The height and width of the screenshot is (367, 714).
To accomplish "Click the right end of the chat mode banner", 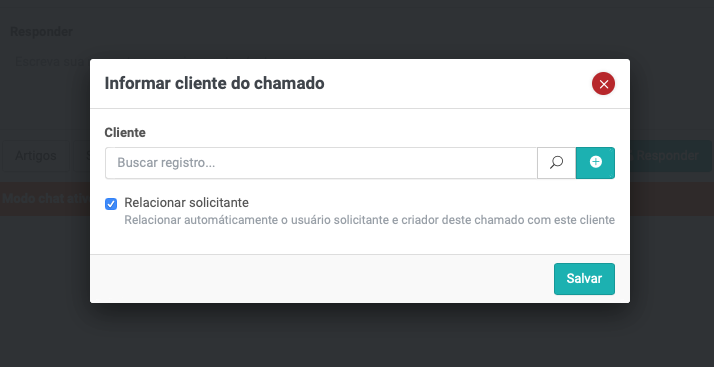I will pos(672,199).
